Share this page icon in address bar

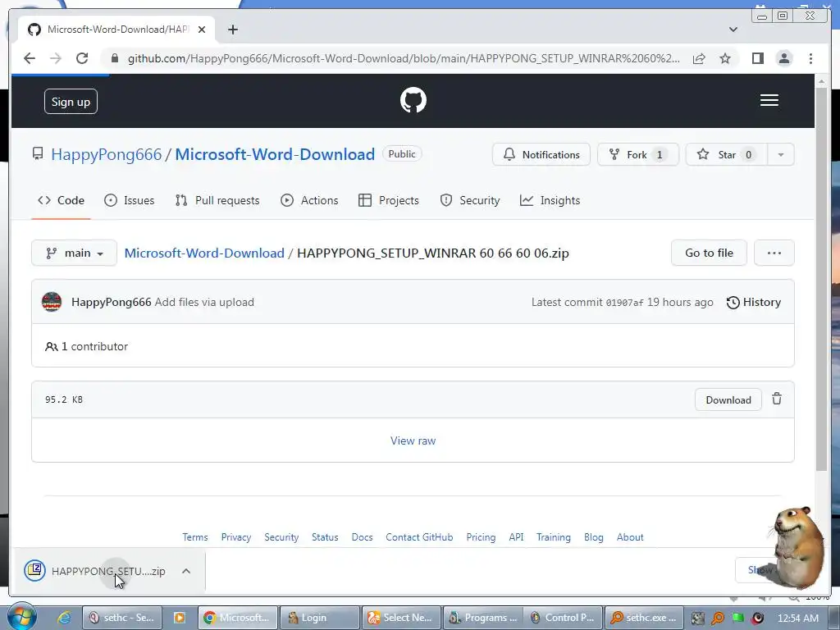pyautogui.click(x=699, y=58)
